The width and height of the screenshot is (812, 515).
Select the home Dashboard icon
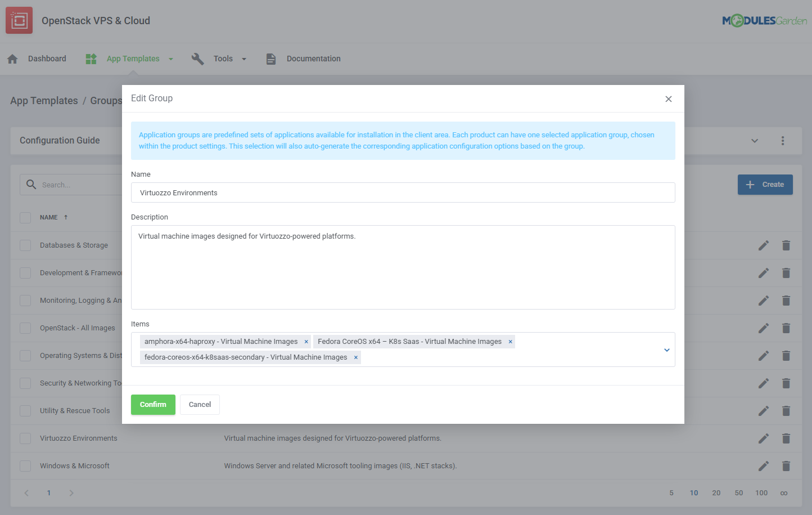pyautogui.click(x=12, y=58)
